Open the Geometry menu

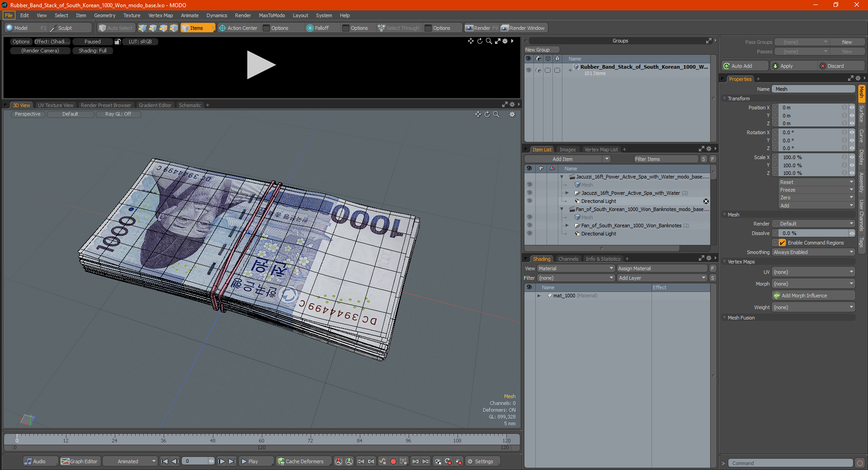104,15
